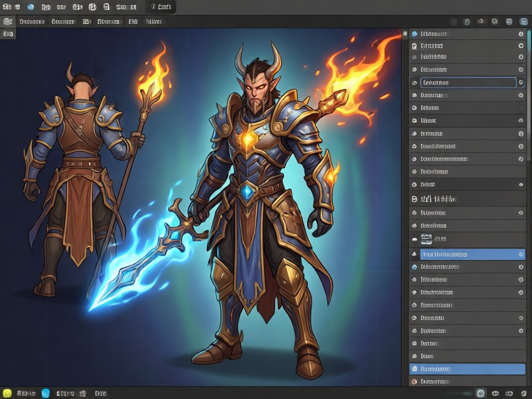532x399 pixels.
Task: Click the blue round icon on the first layer row
Action: 414,34
